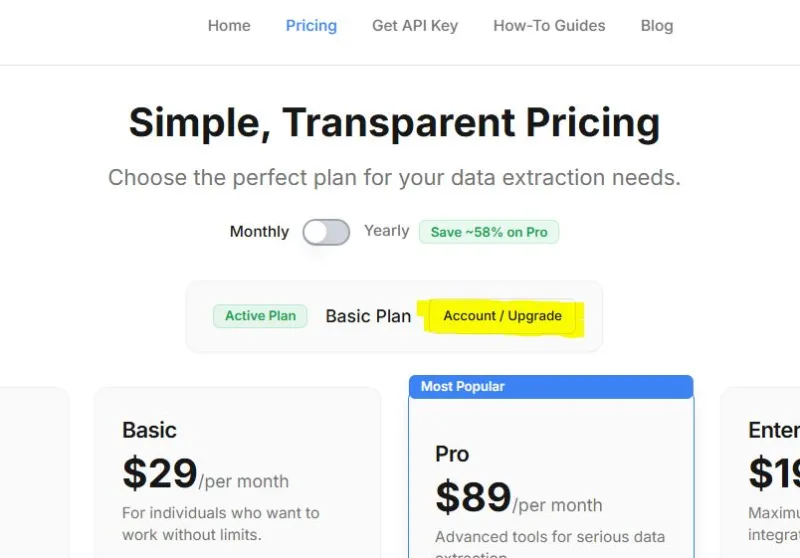The width and height of the screenshot is (800, 558).
Task: Click the $29 per month price
Action: coord(205,474)
